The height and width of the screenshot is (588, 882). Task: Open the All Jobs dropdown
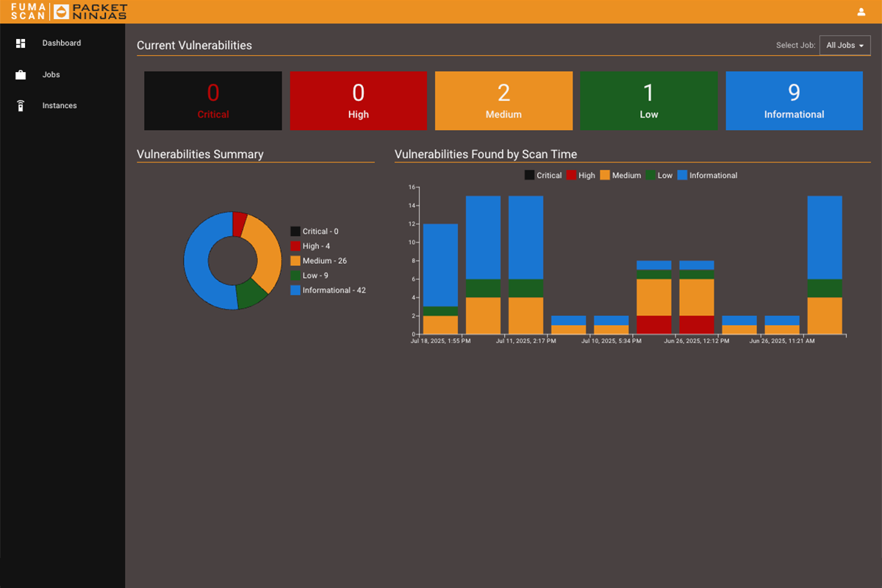845,46
